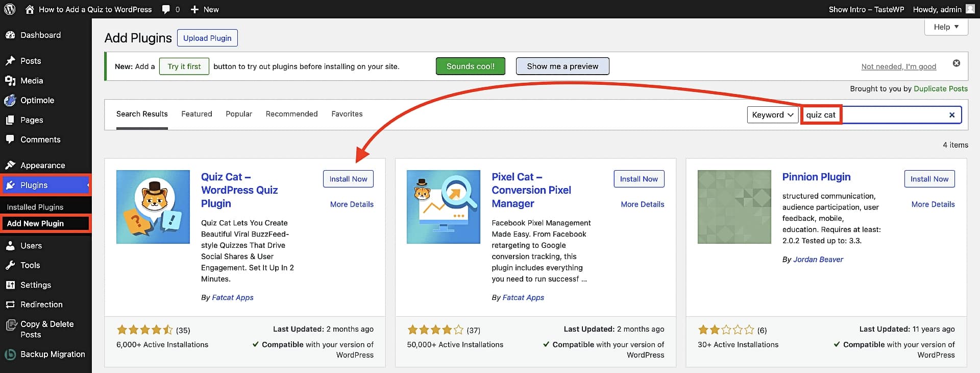Click the Copy & Delete Posts icon
980x373 pixels.
[x=11, y=325]
